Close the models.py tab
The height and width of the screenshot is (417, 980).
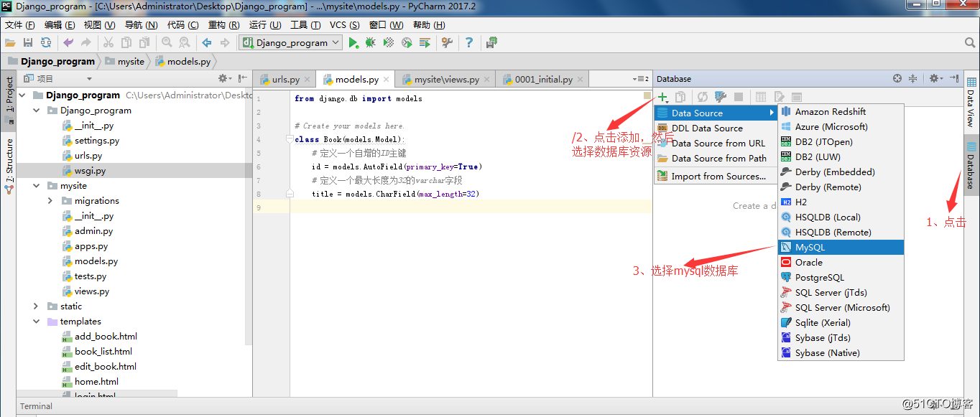pyautogui.click(x=387, y=80)
